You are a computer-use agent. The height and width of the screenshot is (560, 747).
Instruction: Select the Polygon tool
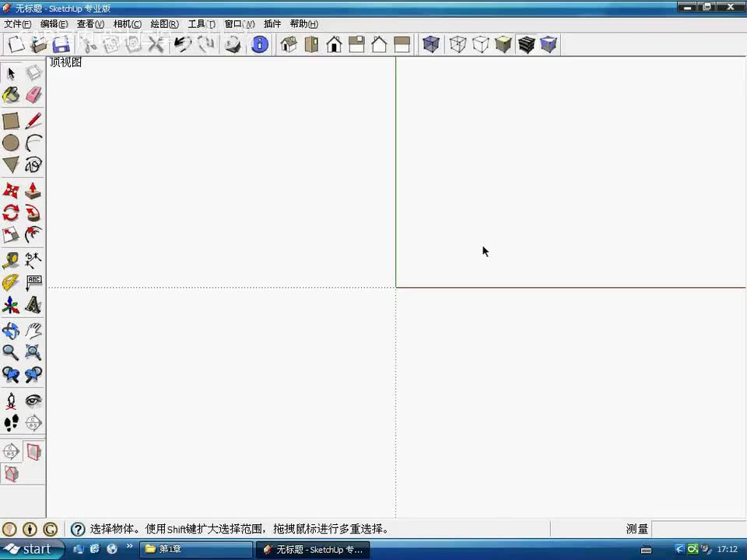[11, 165]
